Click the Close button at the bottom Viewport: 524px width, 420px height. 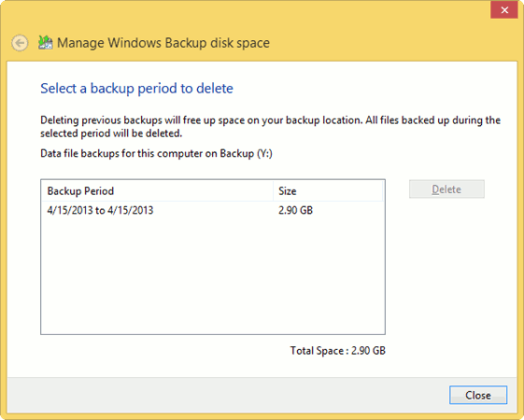pyautogui.click(x=478, y=396)
